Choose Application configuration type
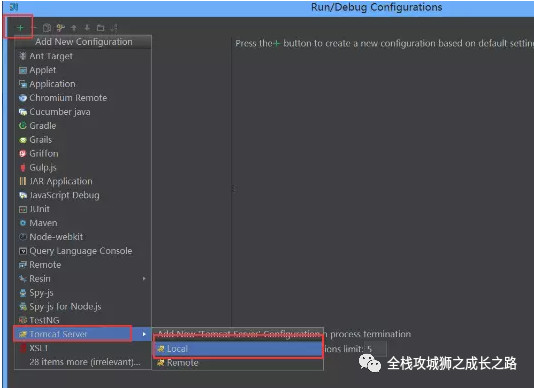The image size is (534, 388). coord(83,84)
